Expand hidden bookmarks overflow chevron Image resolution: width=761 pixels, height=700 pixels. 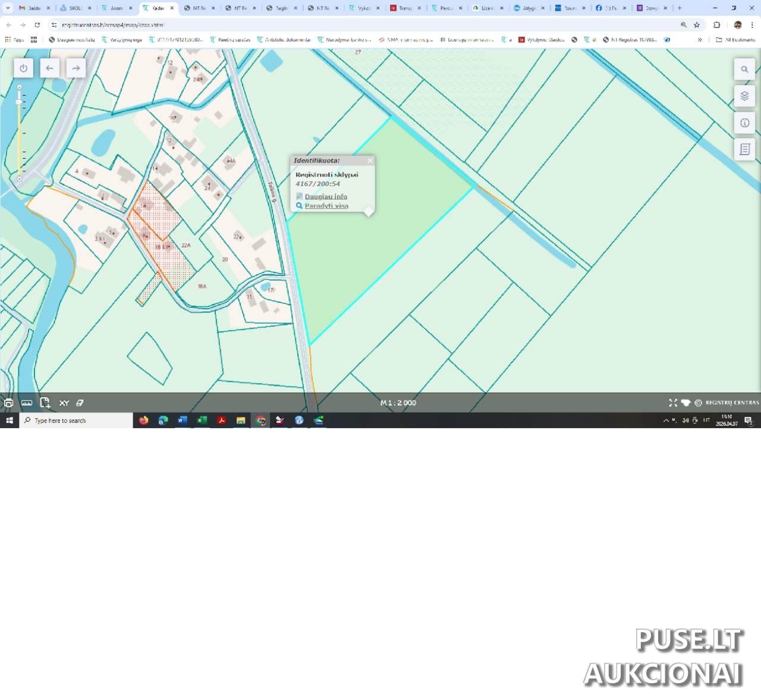(700, 40)
